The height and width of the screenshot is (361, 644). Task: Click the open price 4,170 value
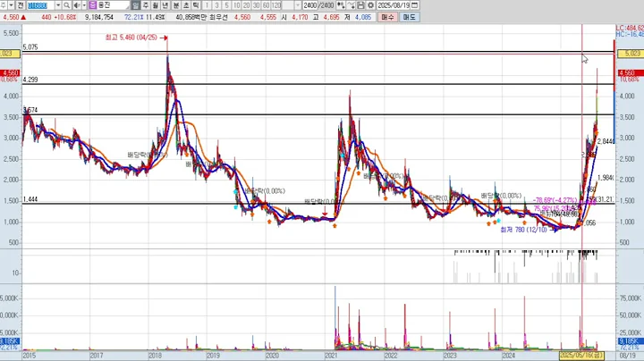[x=300, y=17]
